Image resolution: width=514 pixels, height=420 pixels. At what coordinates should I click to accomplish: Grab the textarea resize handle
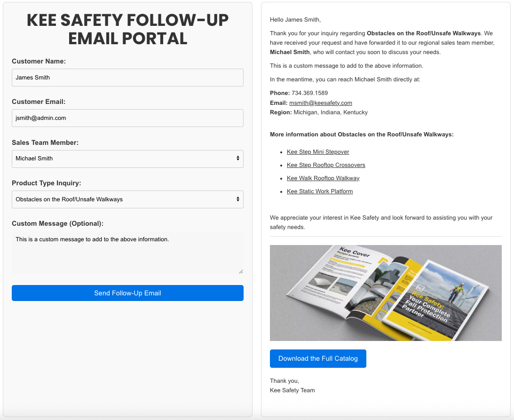241,271
